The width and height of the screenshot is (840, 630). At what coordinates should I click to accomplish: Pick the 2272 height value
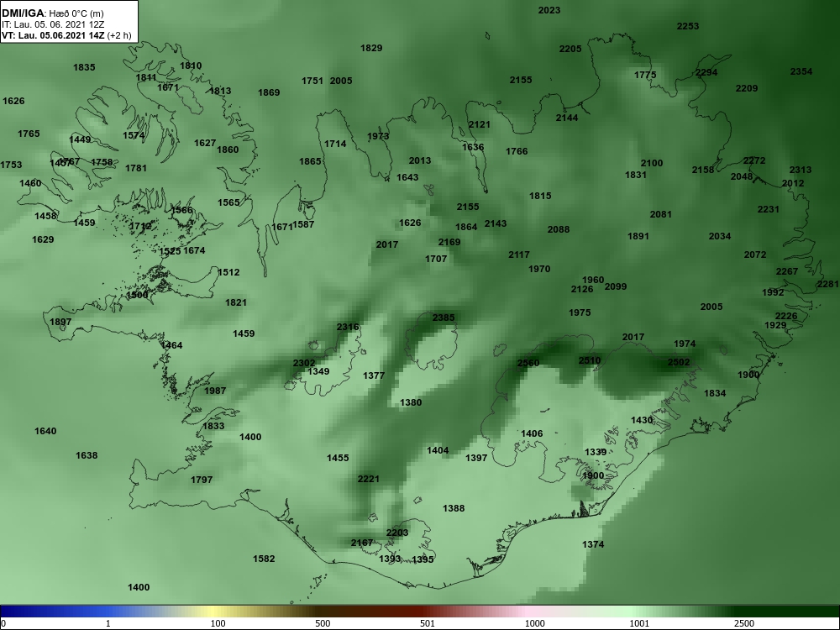(754, 160)
